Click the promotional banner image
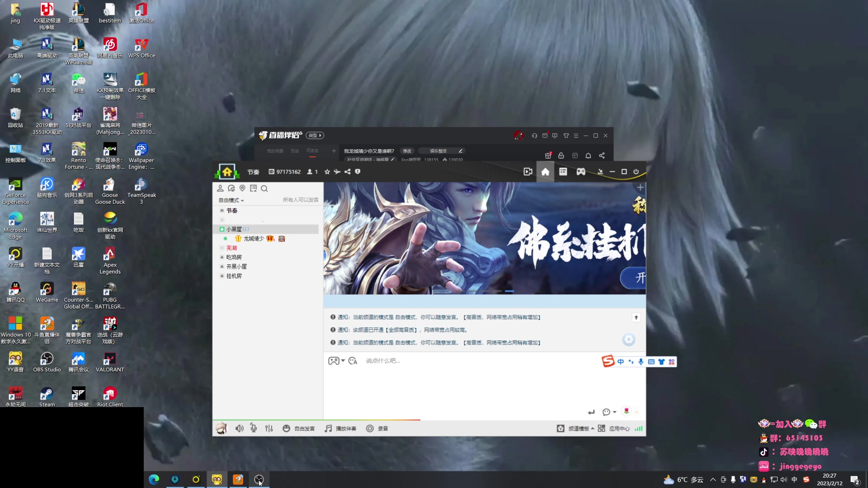The image size is (868, 488). 484,238
